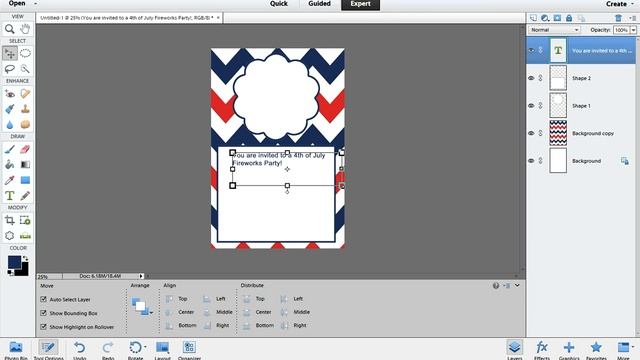
Task: Hide the text layer visibility eye
Action: point(531,50)
